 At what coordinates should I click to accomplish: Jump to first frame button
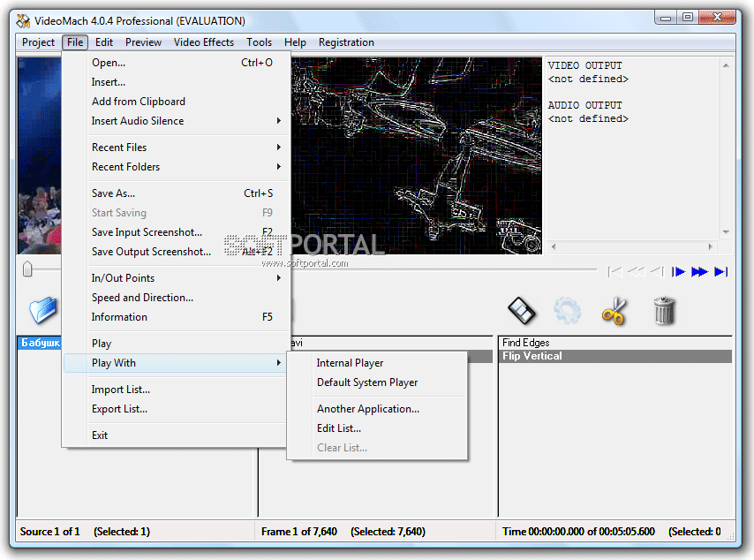[x=615, y=272]
